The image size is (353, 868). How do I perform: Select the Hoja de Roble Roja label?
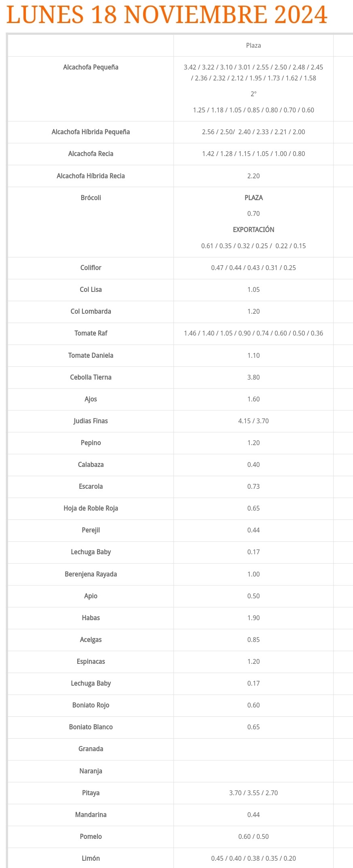tap(91, 508)
